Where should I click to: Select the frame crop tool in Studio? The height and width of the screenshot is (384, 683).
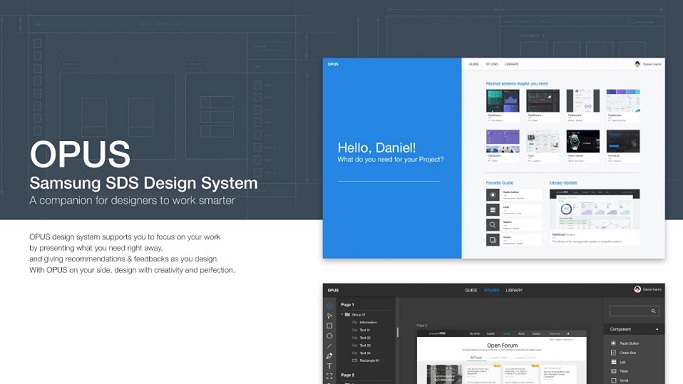click(x=329, y=376)
